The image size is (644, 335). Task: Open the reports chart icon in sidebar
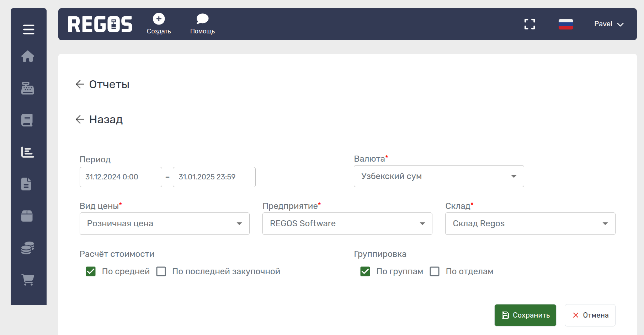[28, 152]
